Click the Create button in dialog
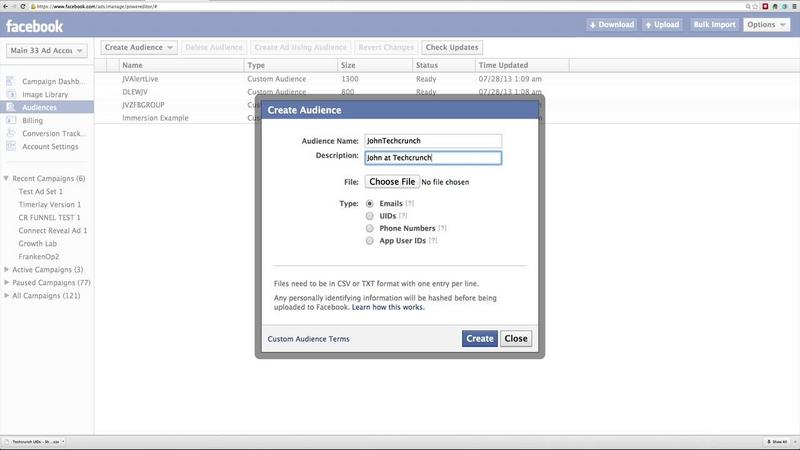This screenshot has width=800, height=450. point(480,338)
